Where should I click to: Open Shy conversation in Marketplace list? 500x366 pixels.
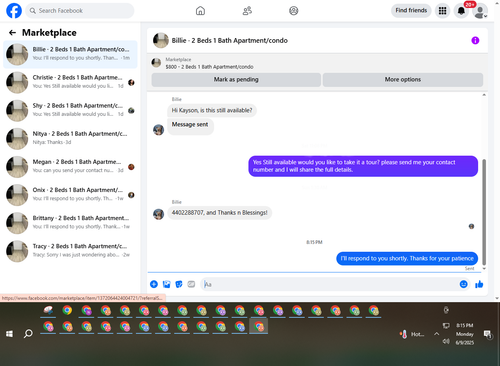tap(70, 110)
